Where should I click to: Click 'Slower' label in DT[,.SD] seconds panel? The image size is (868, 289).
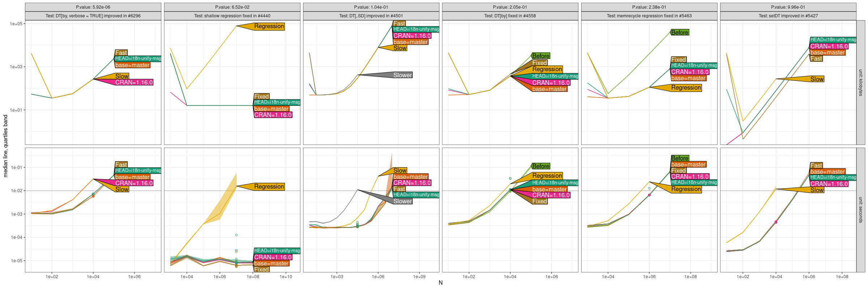click(x=403, y=201)
